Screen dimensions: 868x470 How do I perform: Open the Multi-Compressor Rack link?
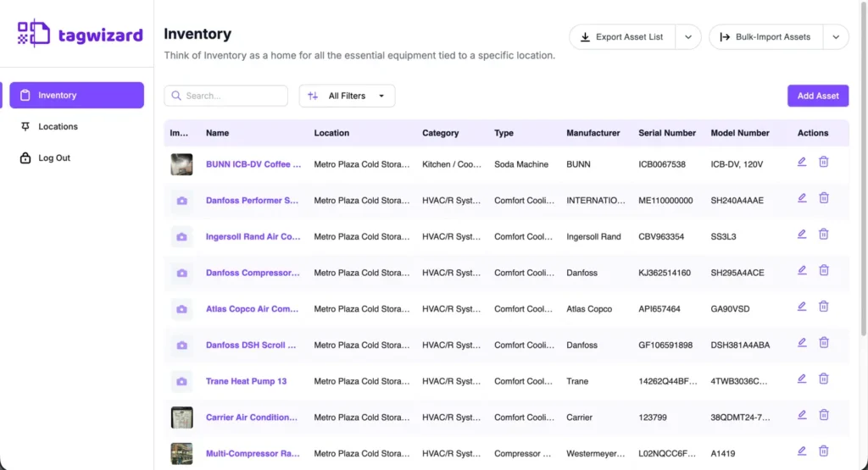[x=253, y=453]
